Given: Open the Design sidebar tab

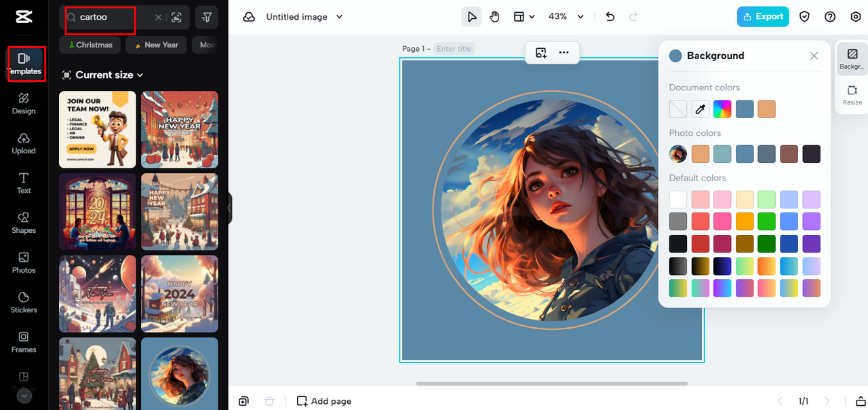Looking at the screenshot, I should click(x=24, y=104).
